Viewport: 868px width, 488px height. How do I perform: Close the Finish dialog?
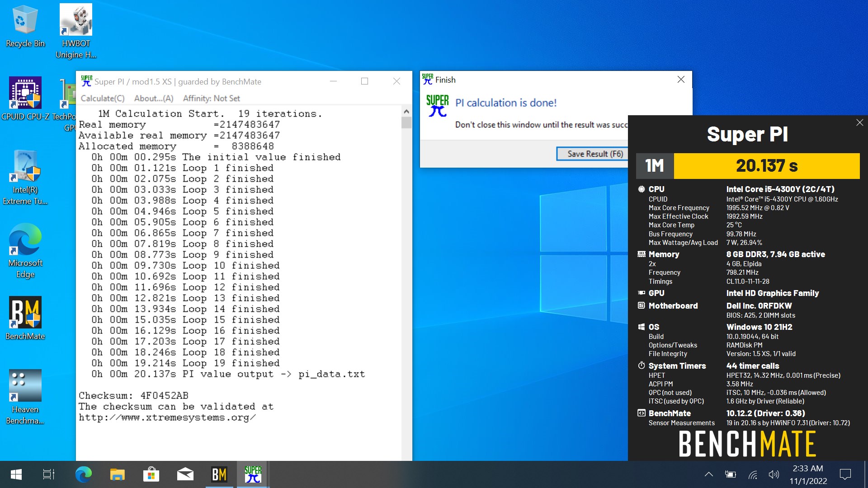coord(681,80)
